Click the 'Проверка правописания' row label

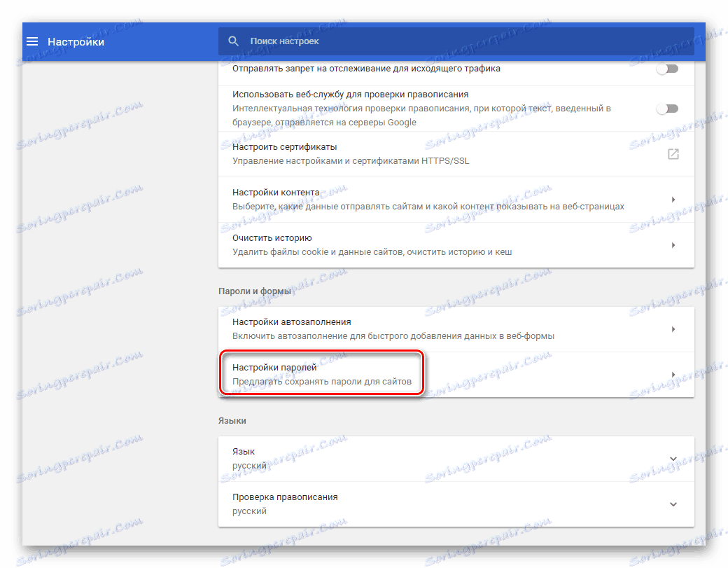click(285, 497)
